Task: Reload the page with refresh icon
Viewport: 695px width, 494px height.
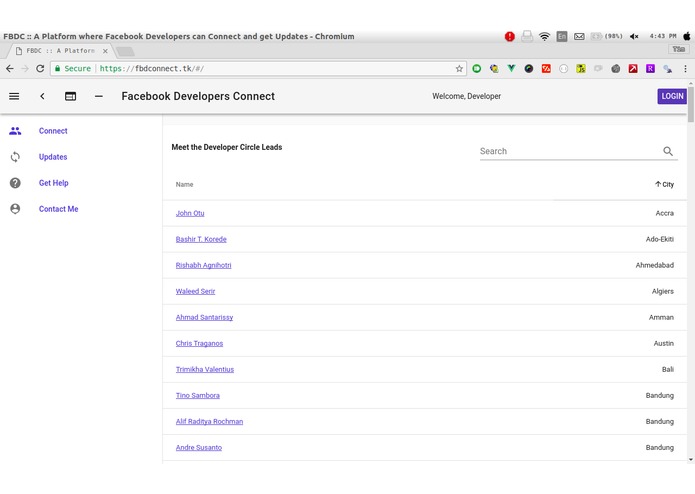Action: point(40,69)
